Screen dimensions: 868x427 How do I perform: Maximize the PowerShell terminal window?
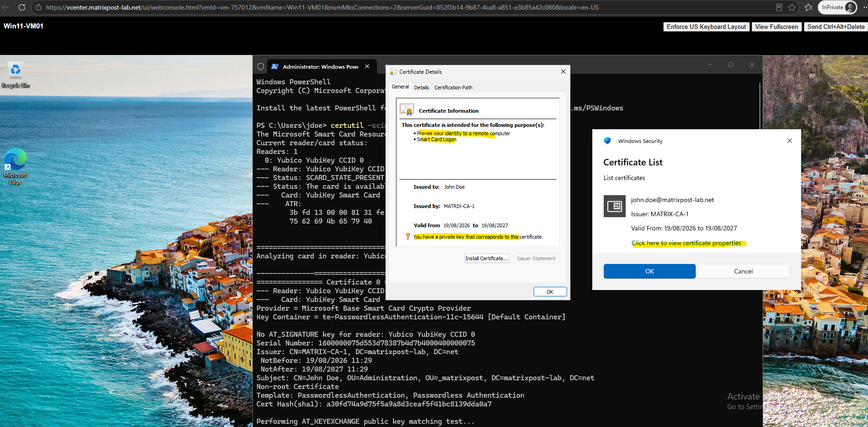pos(731,65)
